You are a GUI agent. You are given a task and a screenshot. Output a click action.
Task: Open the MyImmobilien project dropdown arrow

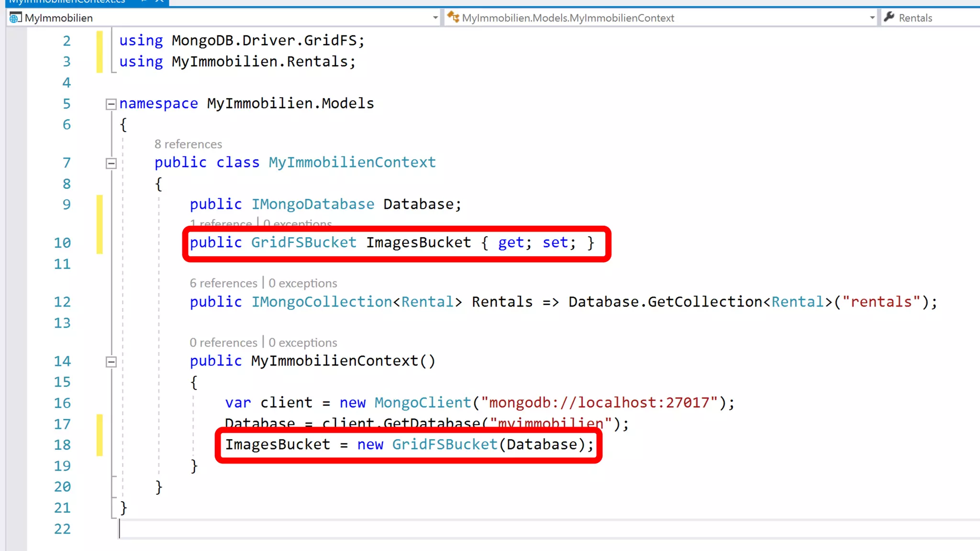(x=435, y=18)
